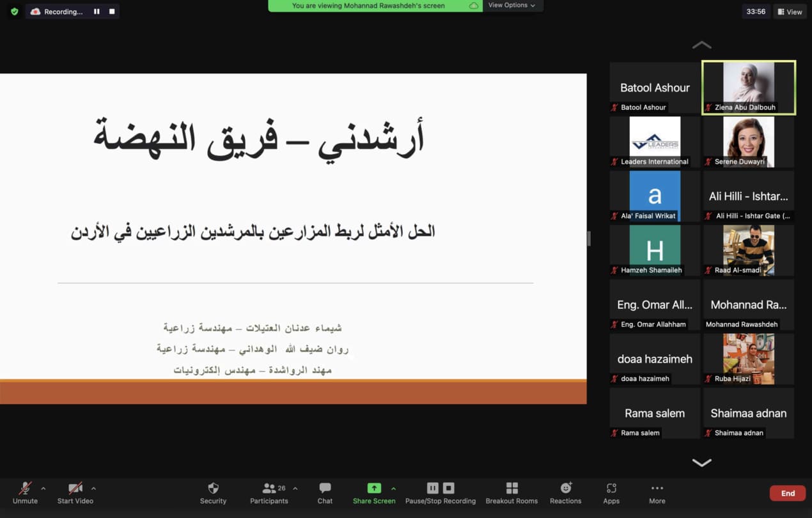Open sharing options caret beside Share Screen
This screenshot has height=518, width=812.
click(393, 489)
